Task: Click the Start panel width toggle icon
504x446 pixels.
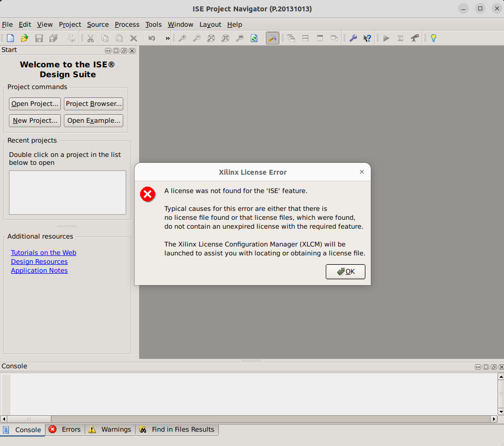Action: 108,51
